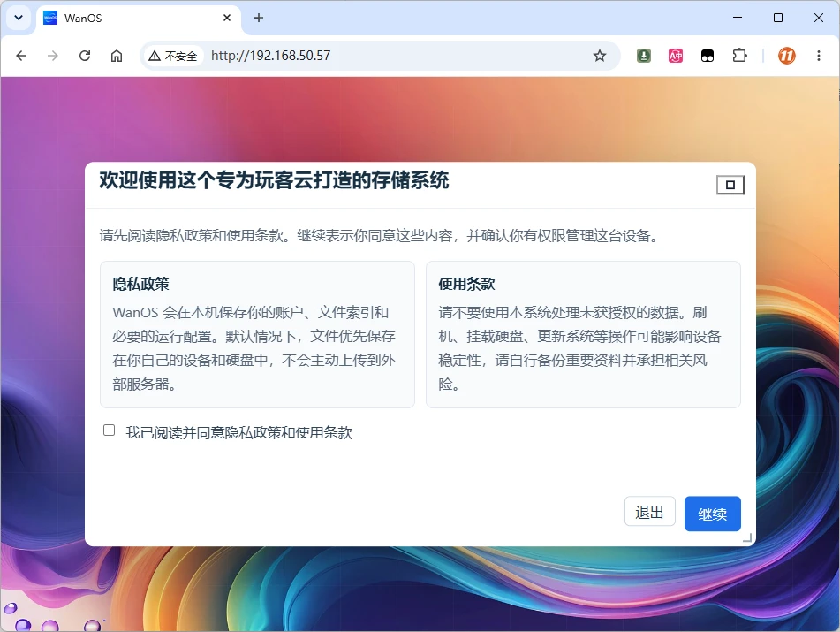Select the WanOS browser tab
The image size is (840, 632).
click(138, 19)
